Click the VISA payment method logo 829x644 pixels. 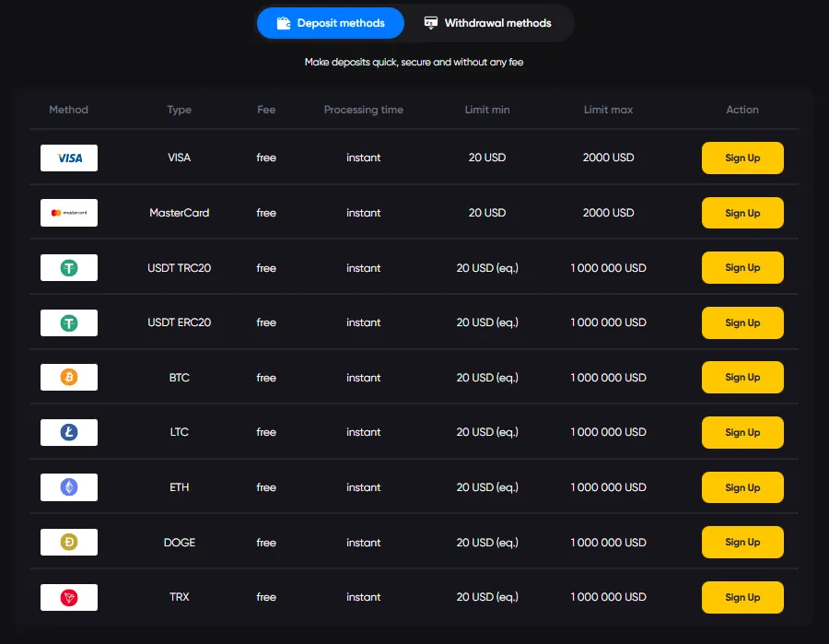(68, 158)
